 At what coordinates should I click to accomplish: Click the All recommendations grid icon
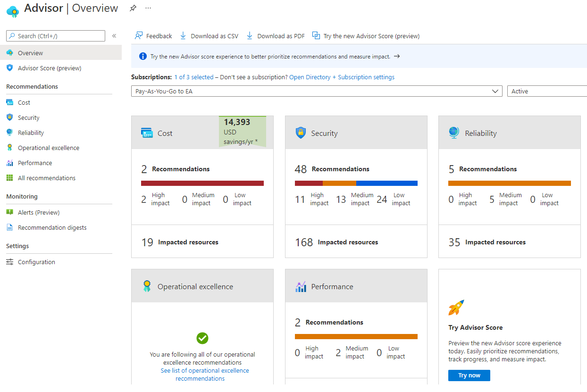pyautogui.click(x=9, y=178)
